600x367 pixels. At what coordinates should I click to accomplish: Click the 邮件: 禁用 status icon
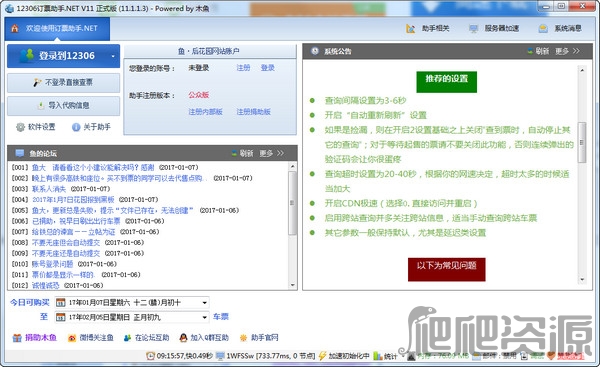476,356
